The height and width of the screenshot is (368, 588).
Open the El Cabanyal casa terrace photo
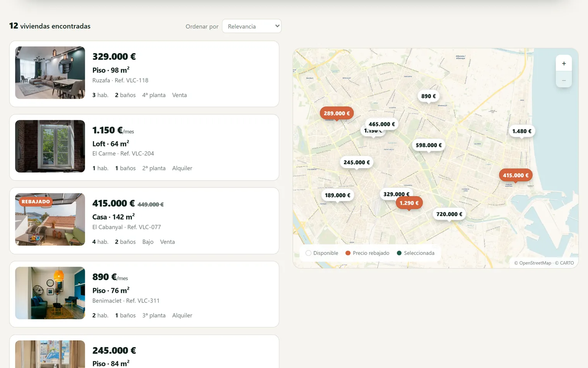click(50, 220)
